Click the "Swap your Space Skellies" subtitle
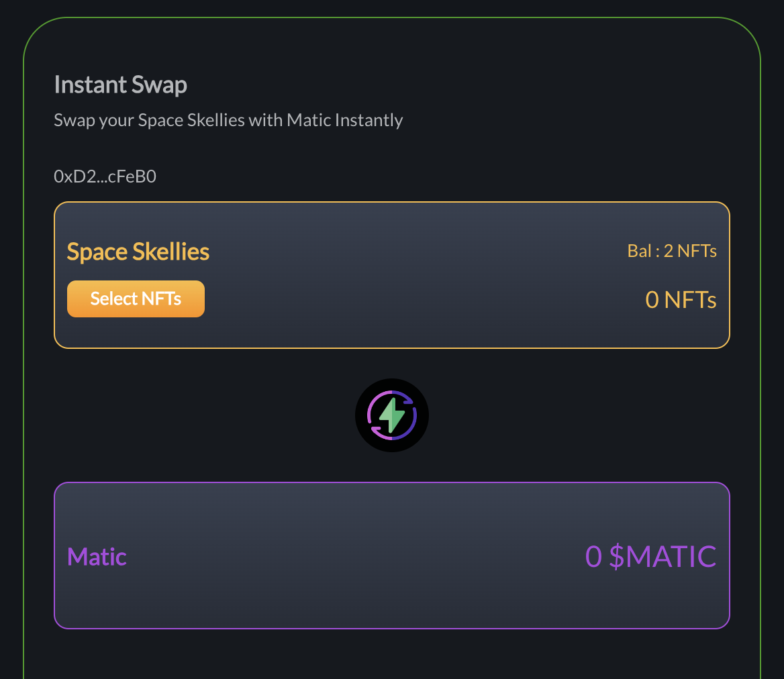 [228, 121]
